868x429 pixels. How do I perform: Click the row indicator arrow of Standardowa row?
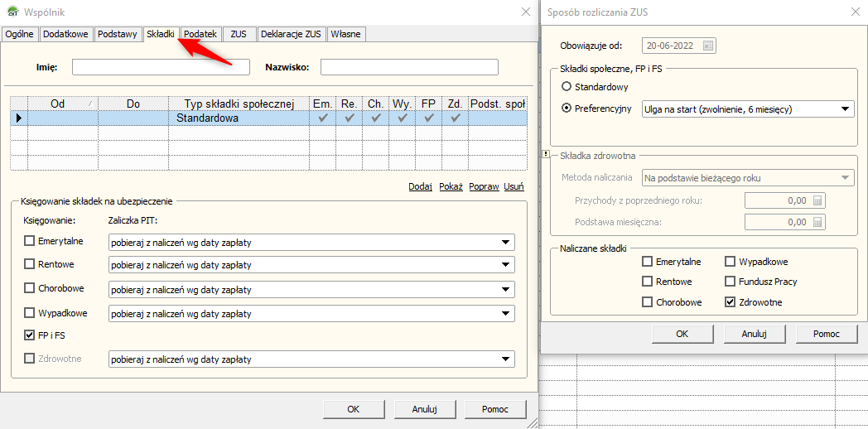click(19, 118)
